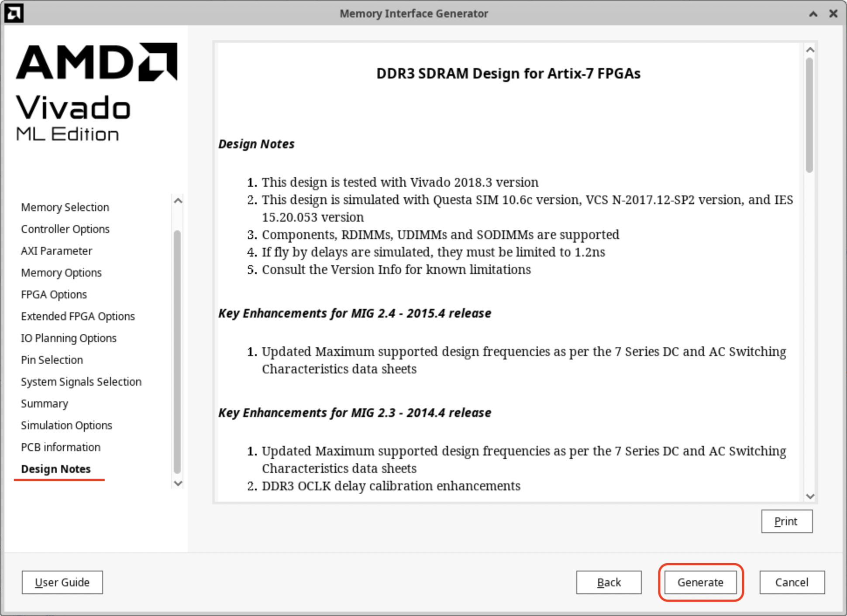Click the Vivado app icon in title bar
This screenshot has height=616, width=847.
14,13
